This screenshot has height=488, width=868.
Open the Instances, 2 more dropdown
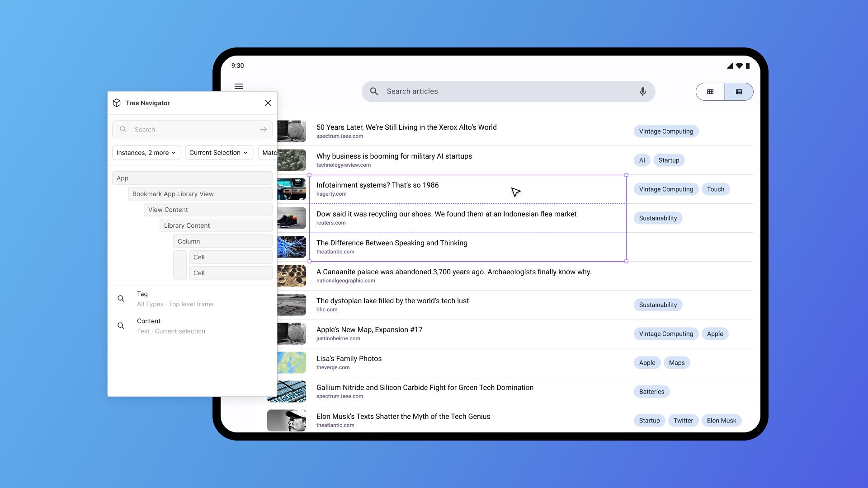(x=146, y=153)
